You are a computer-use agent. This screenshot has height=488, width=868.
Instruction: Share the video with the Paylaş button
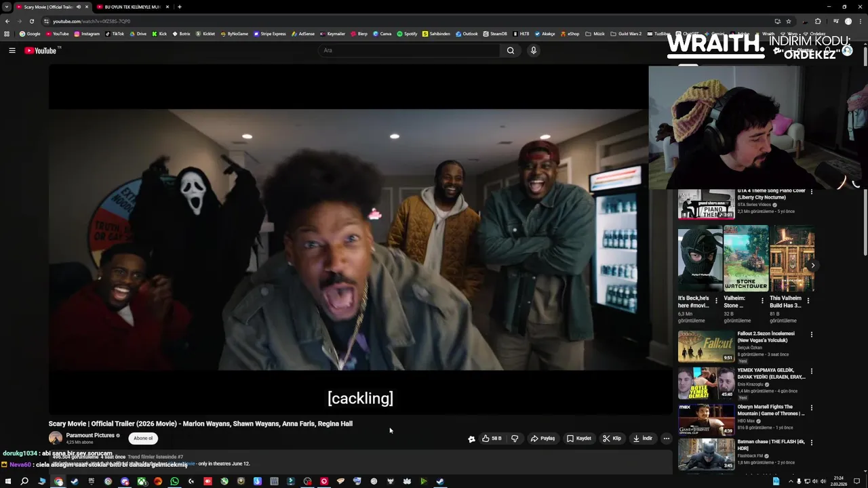[x=542, y=439]
